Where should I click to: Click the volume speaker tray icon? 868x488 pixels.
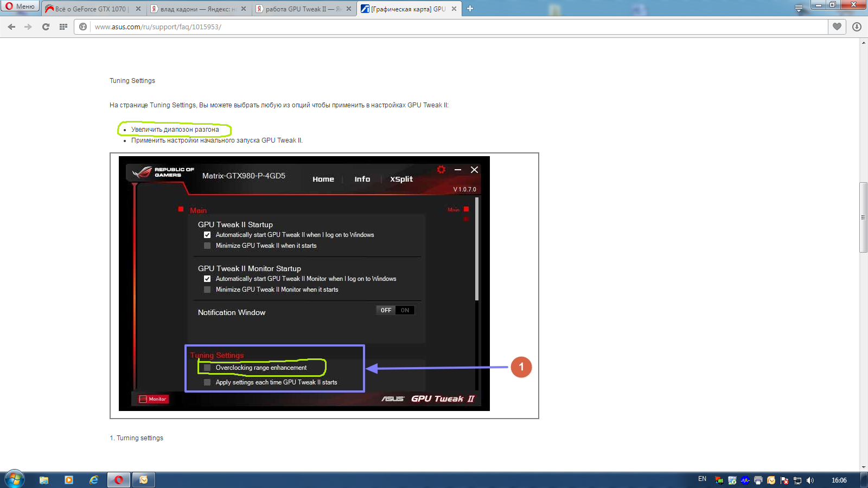[810, 480]
